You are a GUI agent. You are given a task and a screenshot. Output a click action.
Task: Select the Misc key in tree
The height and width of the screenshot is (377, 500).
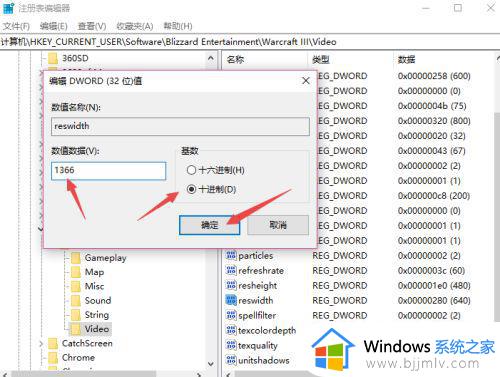pyautogui.click(x=94, y=286)
